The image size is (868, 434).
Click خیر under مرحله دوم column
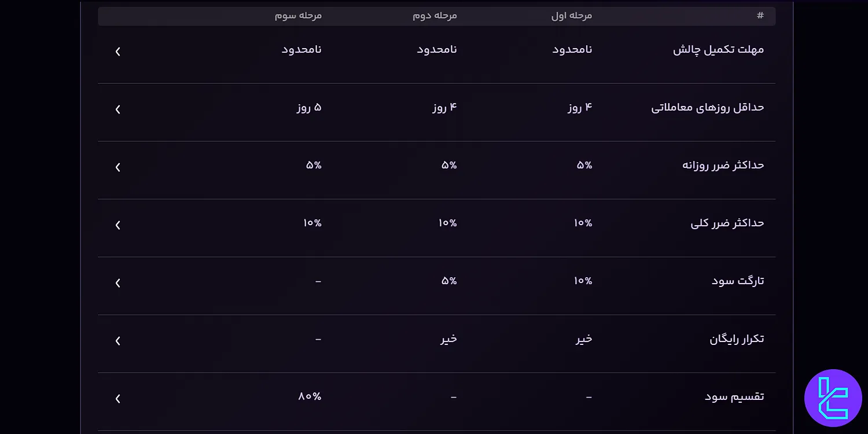click(448, 339)
